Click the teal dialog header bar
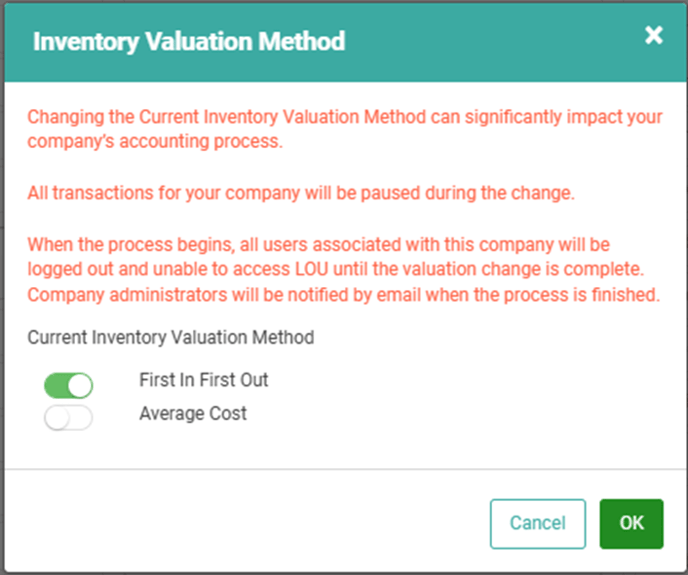The image size is (688, 575). (345, 43)
